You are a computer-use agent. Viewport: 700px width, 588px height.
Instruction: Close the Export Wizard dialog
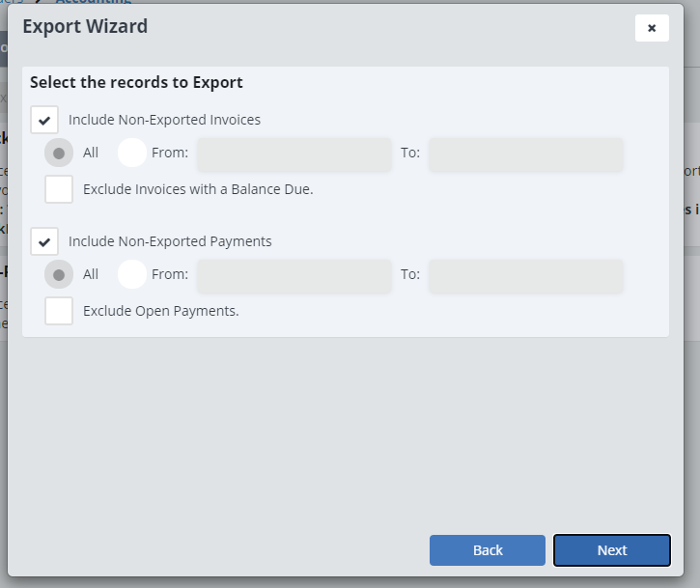tap(652, 28)
